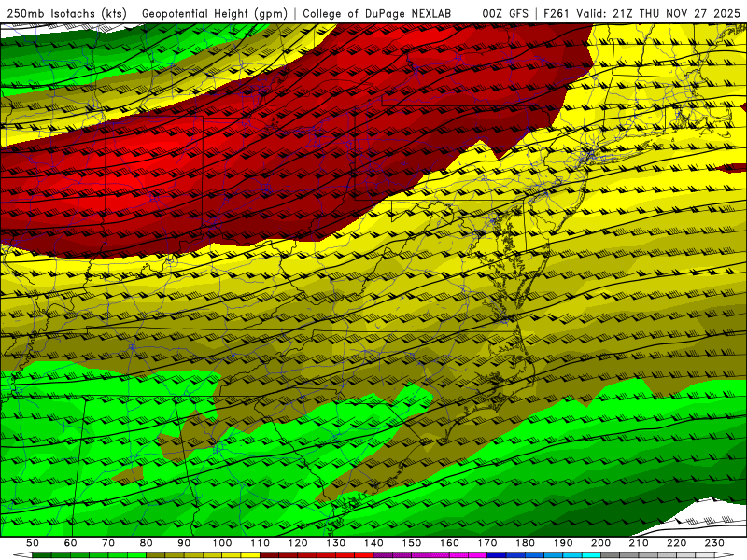
Task: Click the 'College of DuPage NEXLAB' label
Action: pyautogui.click(x=376, y=14)
